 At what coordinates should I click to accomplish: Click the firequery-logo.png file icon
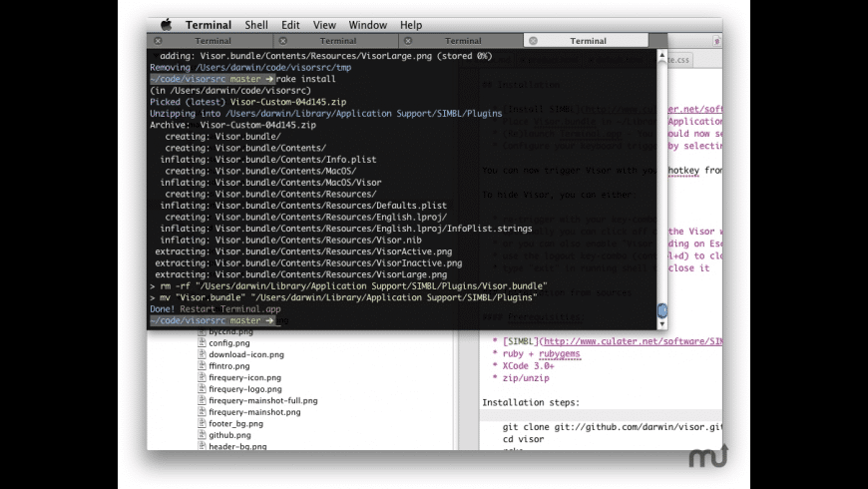pos(203,389)
